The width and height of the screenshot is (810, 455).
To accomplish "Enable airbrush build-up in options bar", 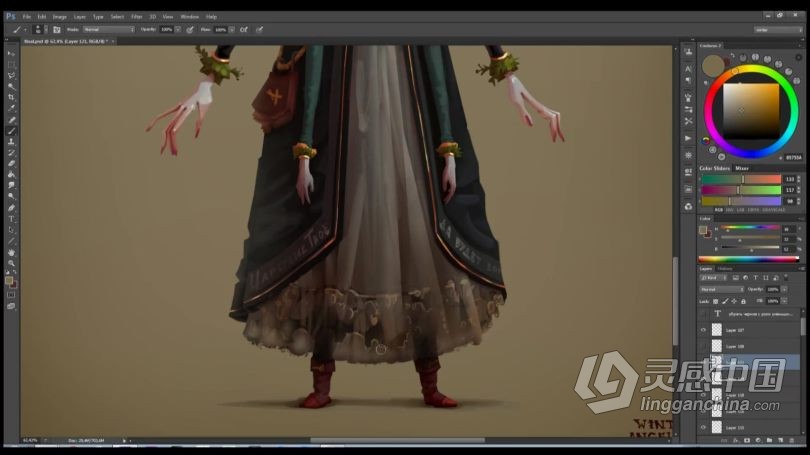I will [244, 29].
